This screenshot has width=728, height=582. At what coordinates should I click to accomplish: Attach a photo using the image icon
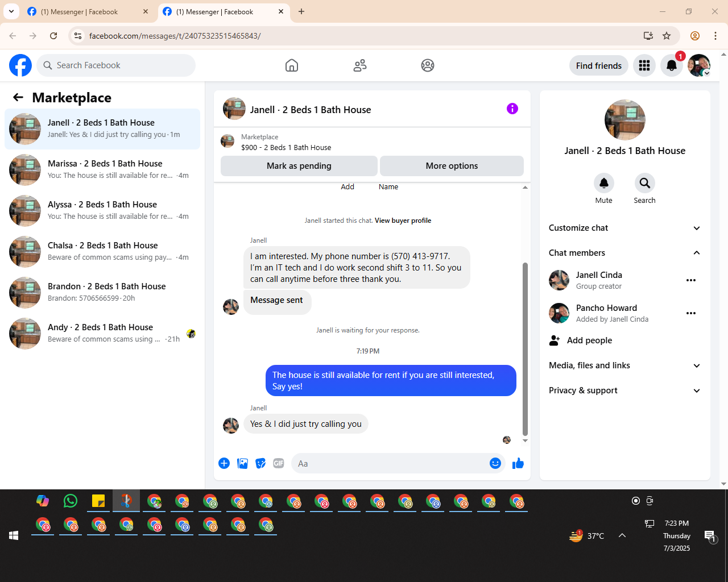point(242,463)
